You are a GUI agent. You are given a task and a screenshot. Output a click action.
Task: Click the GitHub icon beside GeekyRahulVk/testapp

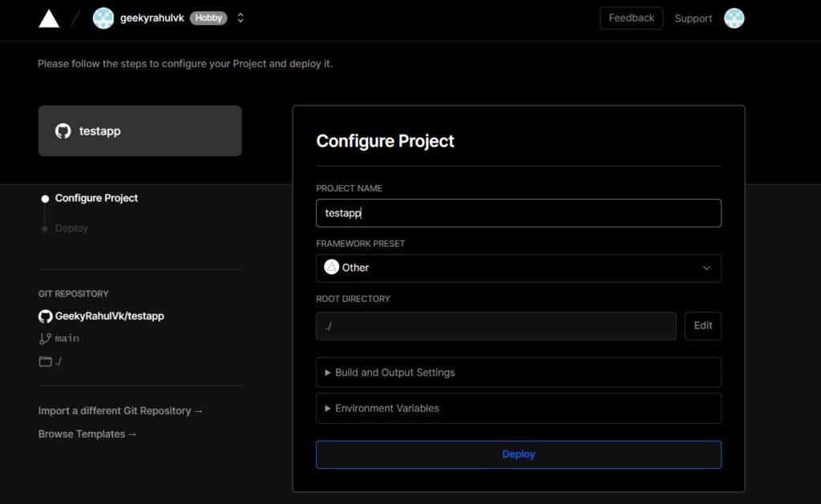click(46, 317)
